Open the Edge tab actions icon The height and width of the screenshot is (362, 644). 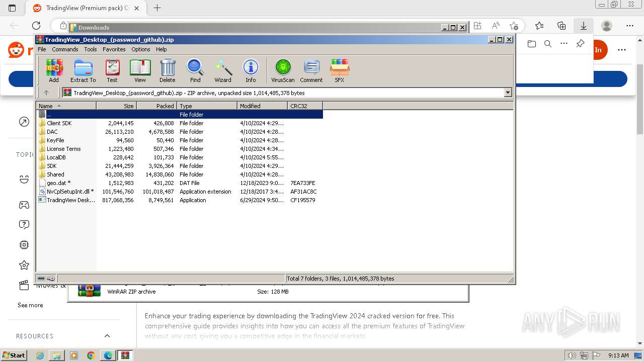click(12, 8)
